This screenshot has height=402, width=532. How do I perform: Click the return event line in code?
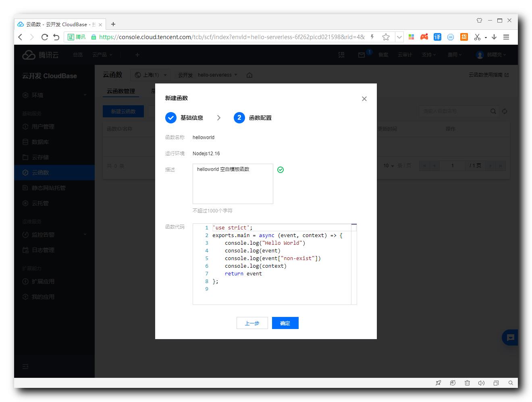[243, 273]
